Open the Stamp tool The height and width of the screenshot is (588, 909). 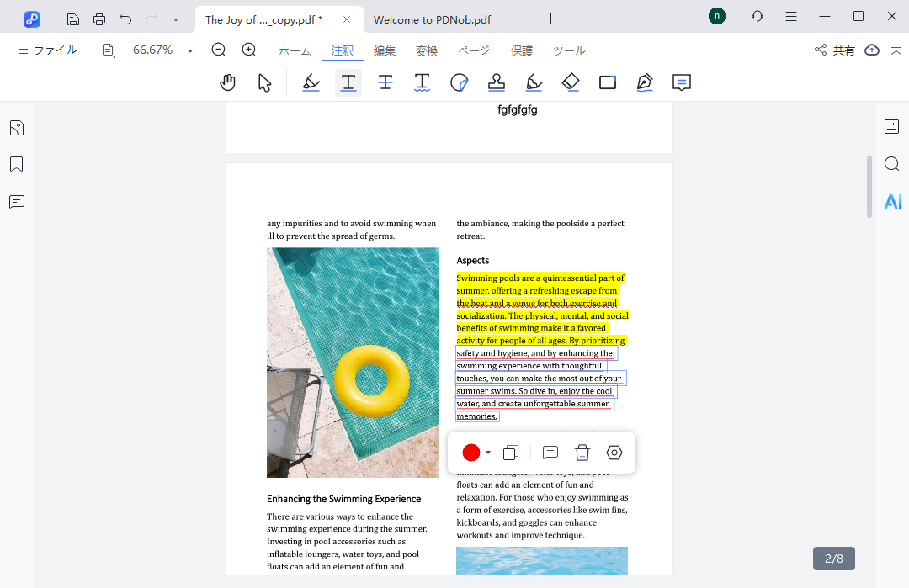click(497, 82)
